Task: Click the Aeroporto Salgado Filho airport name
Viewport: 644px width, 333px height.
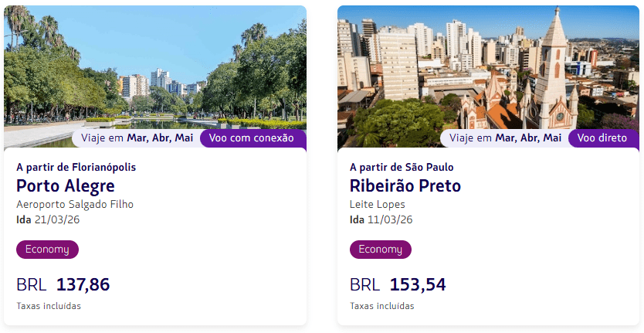Action: (75, 205)
